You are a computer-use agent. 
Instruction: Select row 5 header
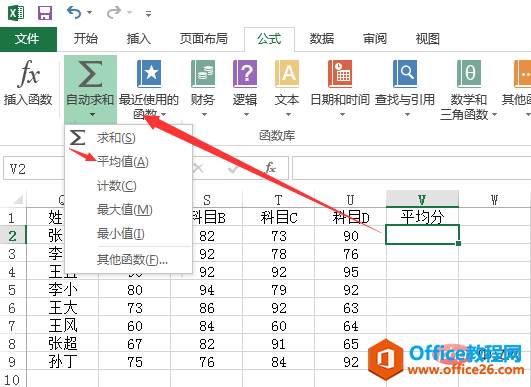pyautogui.click(x=13, y=290)
